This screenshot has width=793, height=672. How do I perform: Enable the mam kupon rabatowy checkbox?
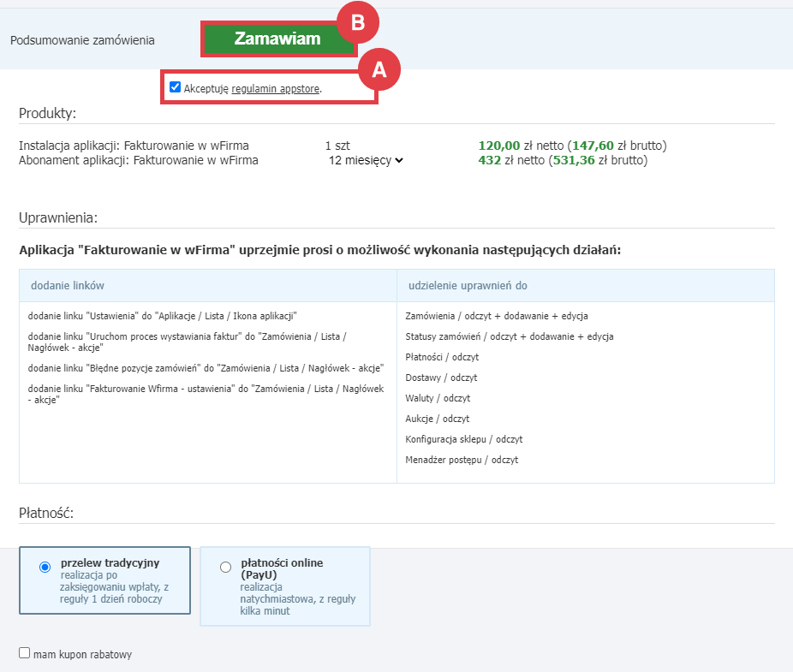[x=26, y=651]
